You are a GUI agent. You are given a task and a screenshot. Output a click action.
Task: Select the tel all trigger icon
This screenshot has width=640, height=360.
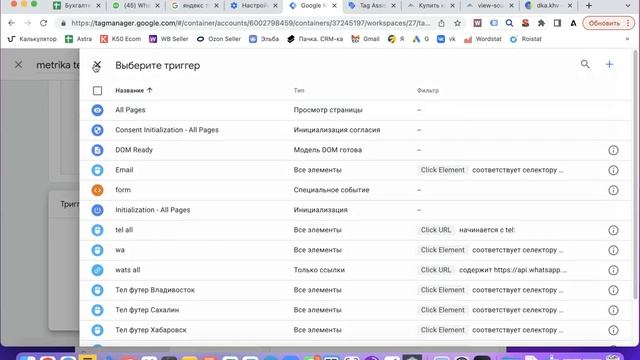point(97,230)
